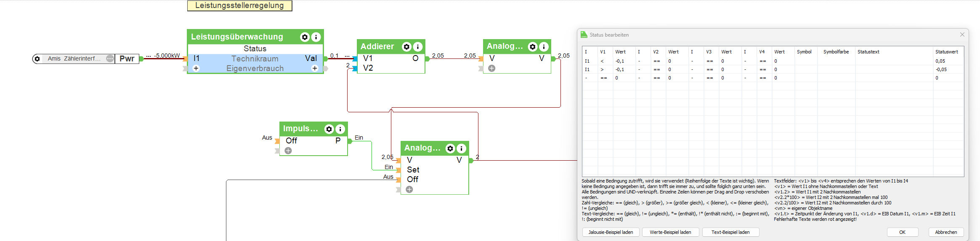Click plus below V in upper Analog block
Screen dimensions: 980x241
point(492,68)
